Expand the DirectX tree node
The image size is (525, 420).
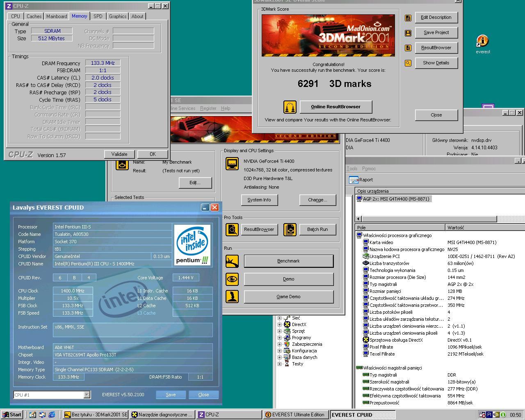[x=280, y=324]
